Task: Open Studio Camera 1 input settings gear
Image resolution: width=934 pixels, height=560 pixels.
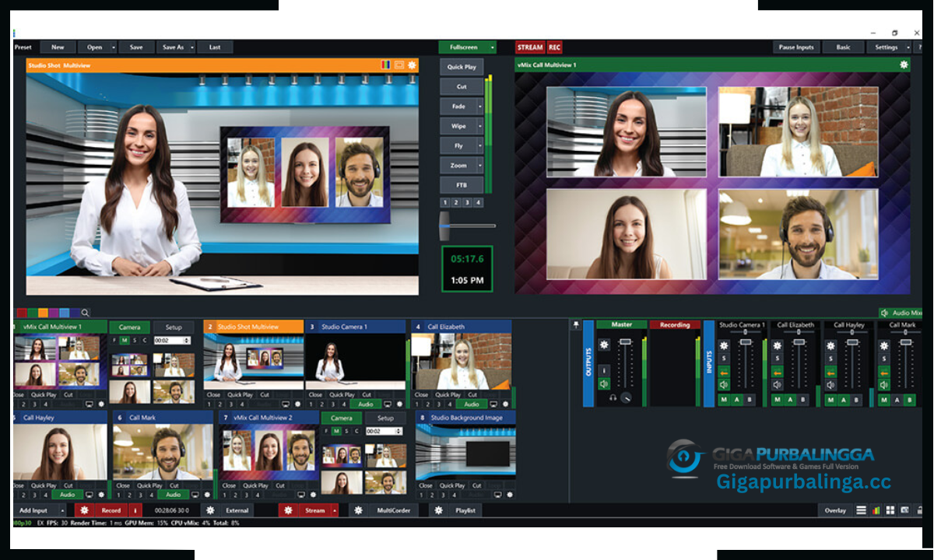Action: click(x=399, y=404)
